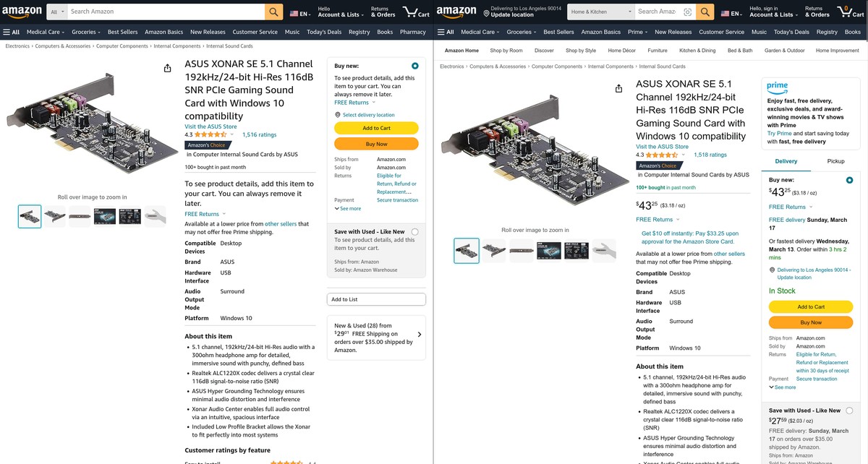Click the share icon beside the right product image
Viewport: 868px width, 464px height.
click(x=618, y=88)
